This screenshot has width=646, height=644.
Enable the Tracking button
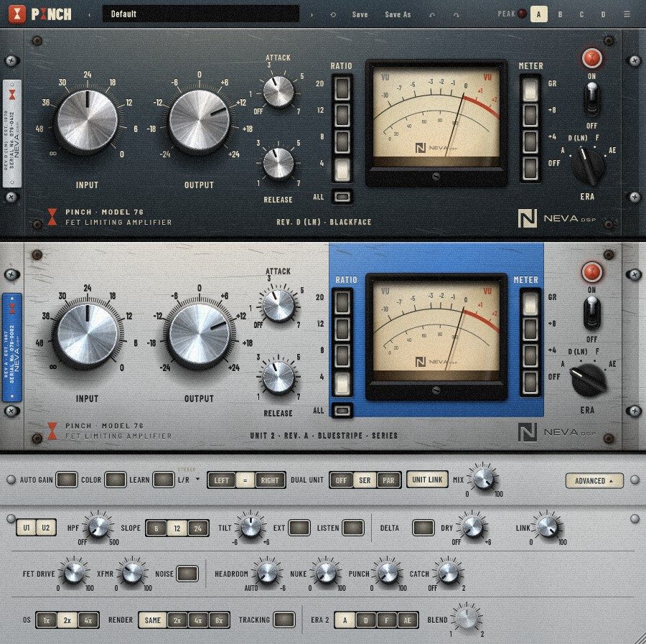(x=284, y=620)
